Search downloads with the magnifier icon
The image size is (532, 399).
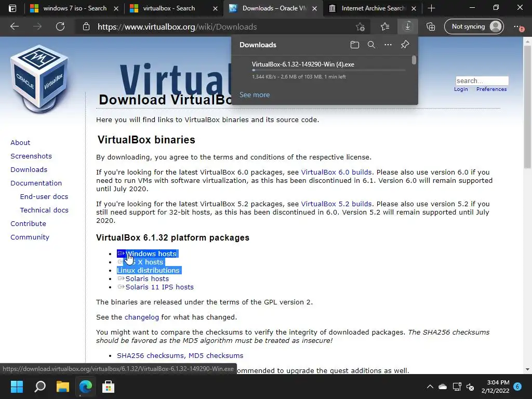click(371, 45)
